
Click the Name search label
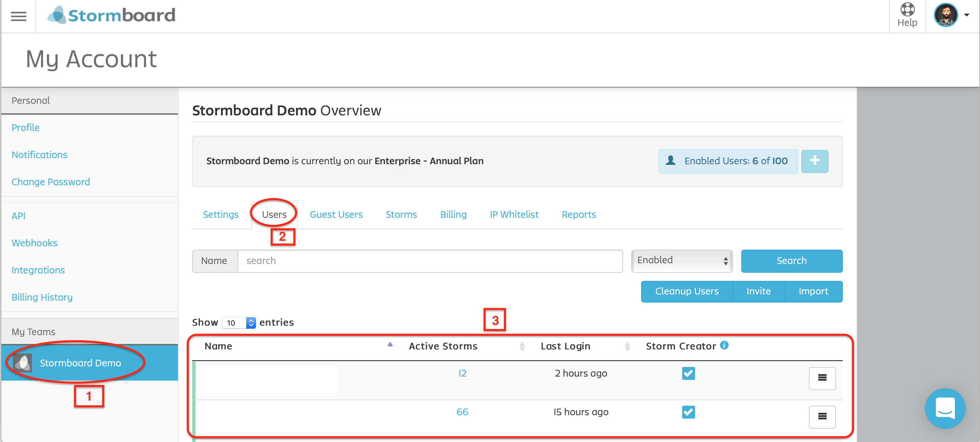pos(215,261)
